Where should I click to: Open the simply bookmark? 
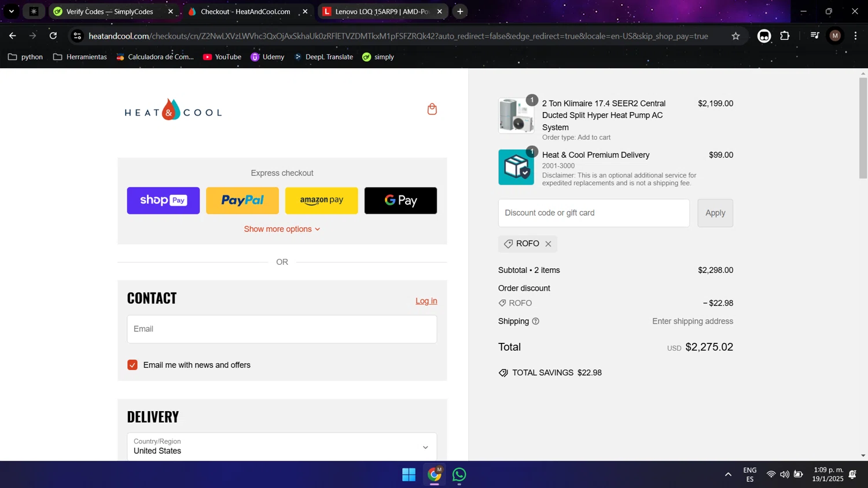click(x=378, y=57)
